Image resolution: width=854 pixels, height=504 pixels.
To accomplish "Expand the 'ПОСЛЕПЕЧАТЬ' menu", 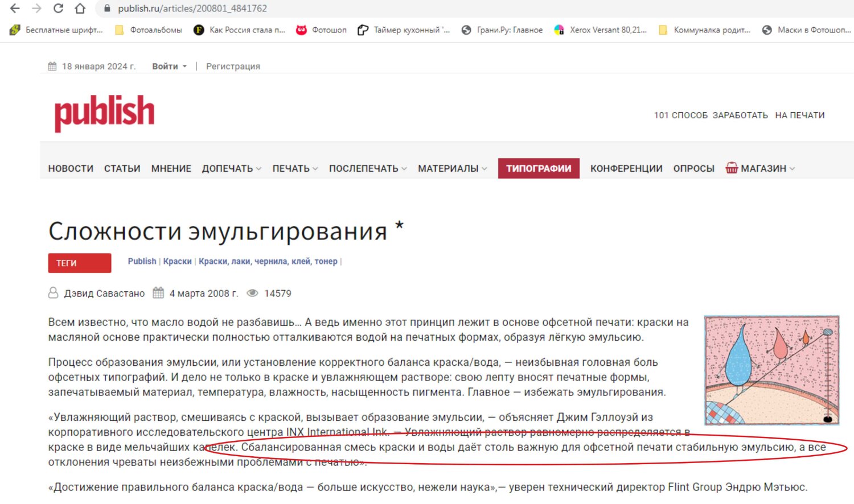I will 368,169.
